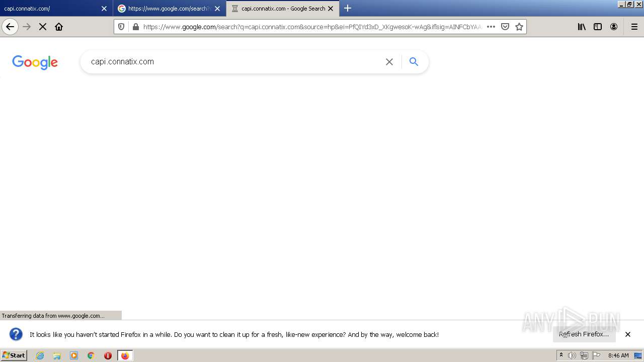Go back to the previous page
Viewport: 644px width, 362px height.
click(10, 27)
